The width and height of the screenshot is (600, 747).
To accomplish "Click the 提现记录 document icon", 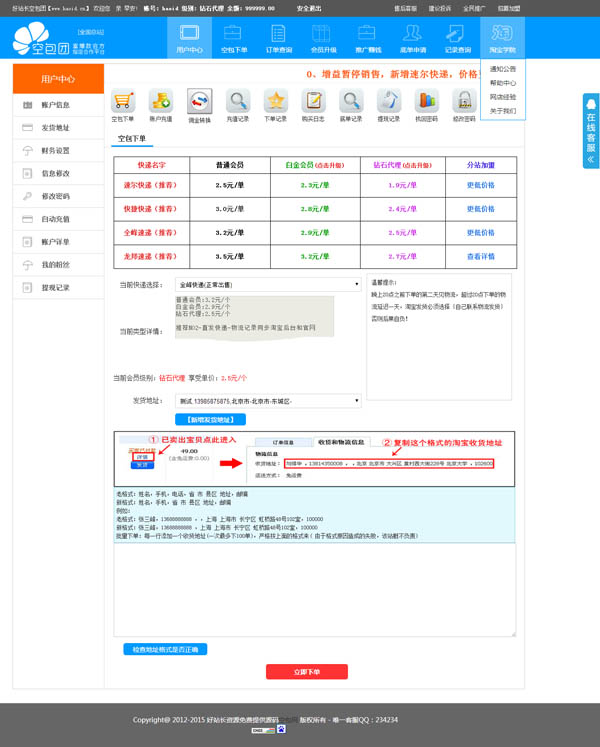I will pyautogui.click(x=388, y=101).
